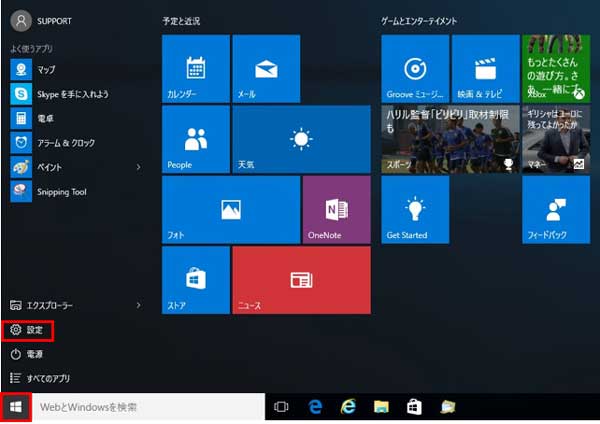
Task: Launch マップ from frequently used apps
Action: click(x=77, y=70)
